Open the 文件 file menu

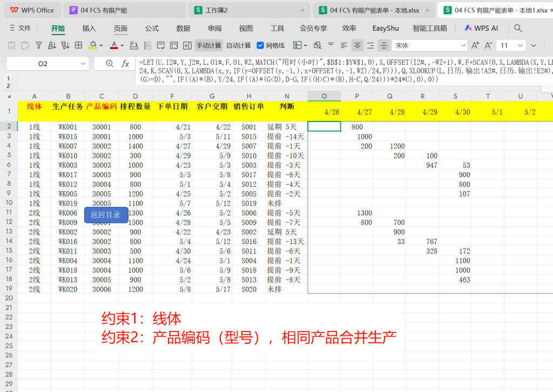pyautogui.click(x=20, y=28)
